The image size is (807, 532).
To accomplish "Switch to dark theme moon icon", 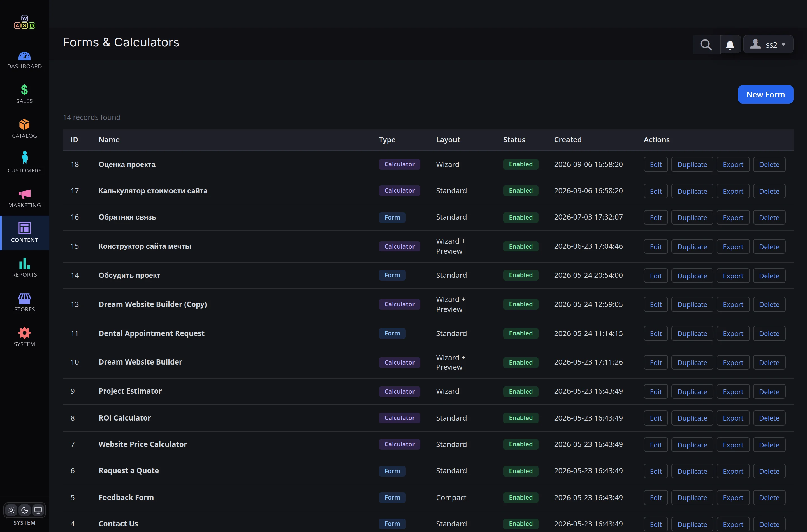I will click(x=24, y=510).
